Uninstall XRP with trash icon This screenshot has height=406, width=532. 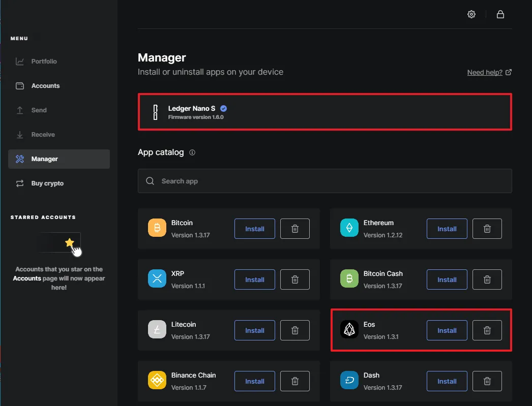click(295, 279)
